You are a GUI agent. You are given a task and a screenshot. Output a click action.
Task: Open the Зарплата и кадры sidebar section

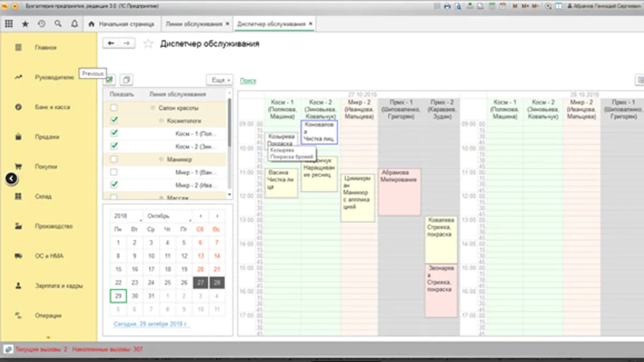(x=59, y=286)
